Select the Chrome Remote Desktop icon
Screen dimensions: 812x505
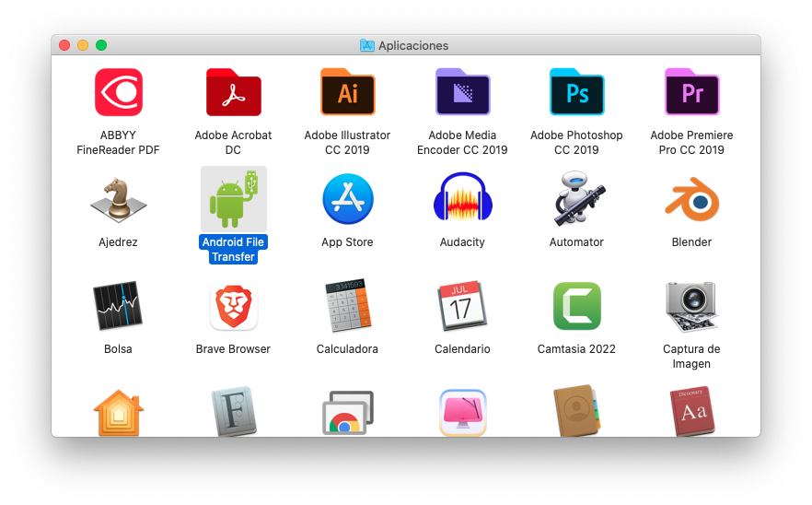pos(348,413)
